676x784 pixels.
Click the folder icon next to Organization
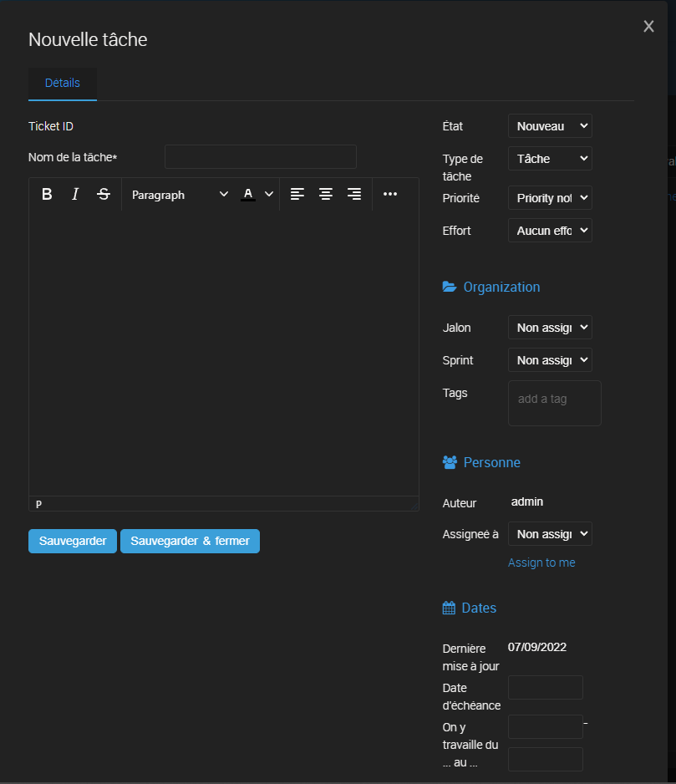click(x=449, y=287)
